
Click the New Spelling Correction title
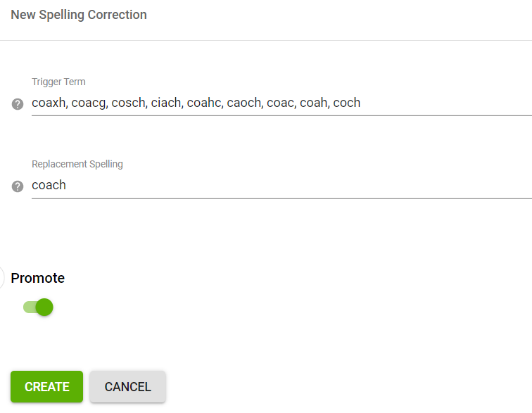[79, 15]
